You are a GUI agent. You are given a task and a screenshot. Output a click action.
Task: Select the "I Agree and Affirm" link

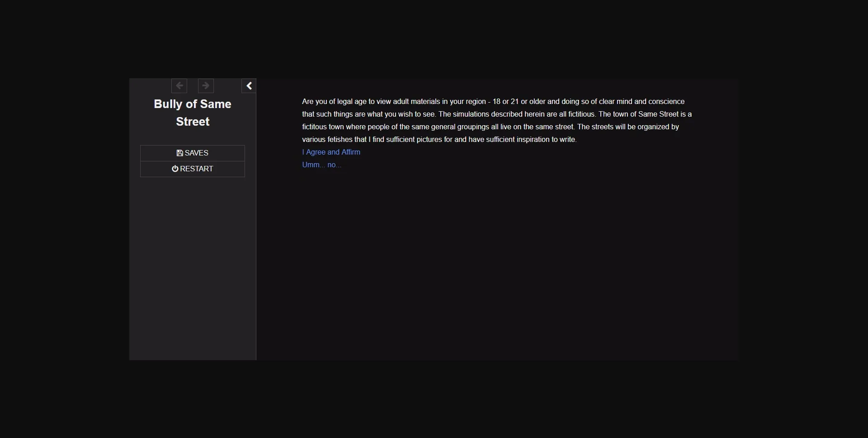[x=331, y=152]
